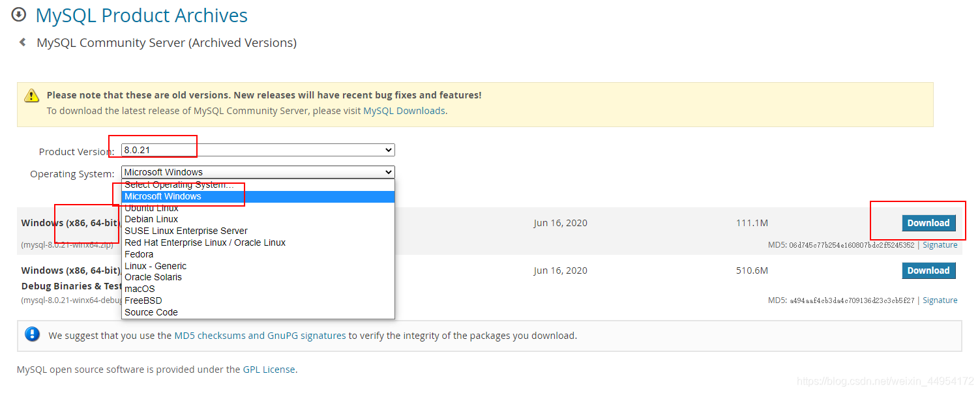Select Linux - Generic option

tap(258, 266)
